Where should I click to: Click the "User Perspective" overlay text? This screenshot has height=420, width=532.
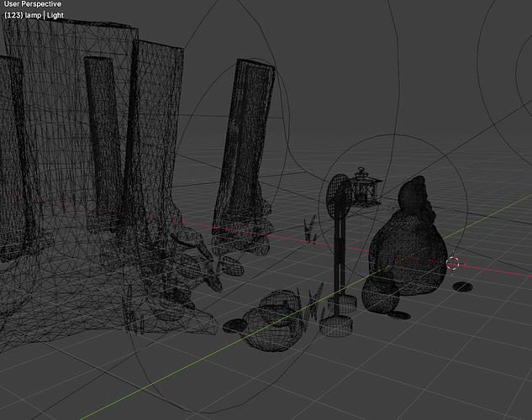[33, 4]
